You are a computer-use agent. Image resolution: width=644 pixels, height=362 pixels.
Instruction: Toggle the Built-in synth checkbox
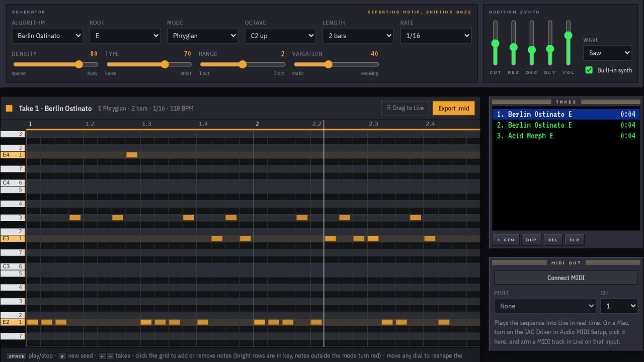click(589, 70)
